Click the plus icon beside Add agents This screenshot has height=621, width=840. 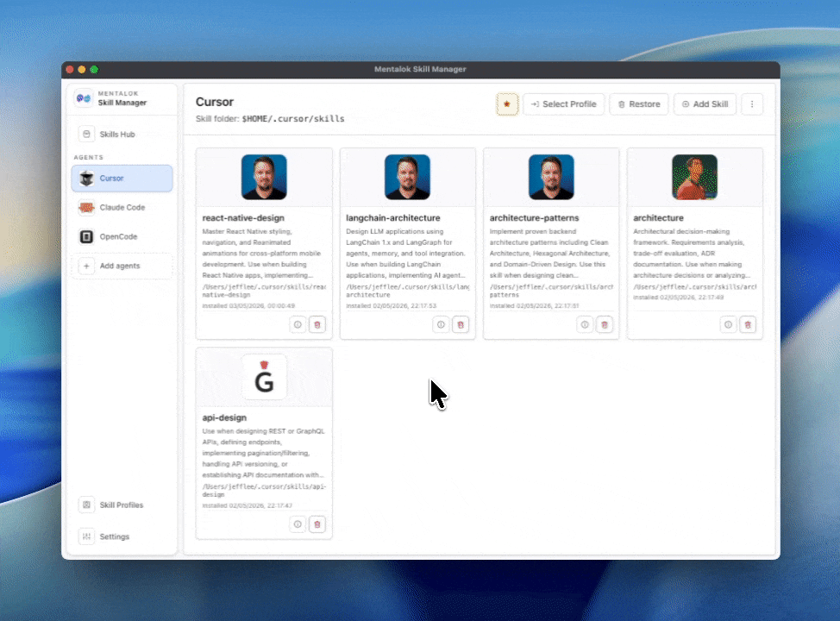click(86, 266)
